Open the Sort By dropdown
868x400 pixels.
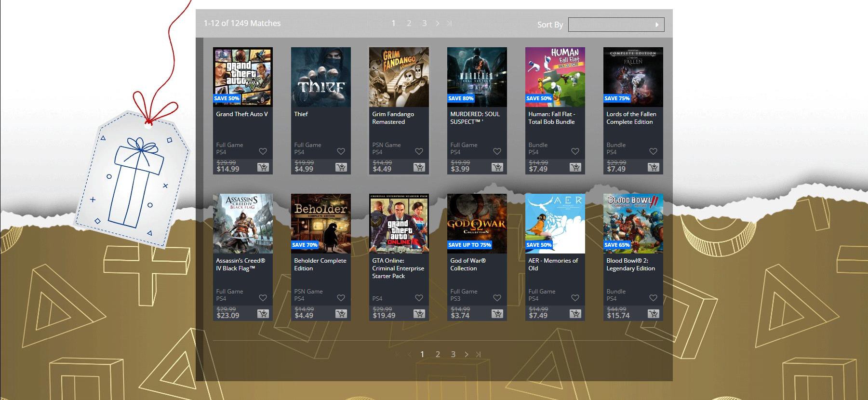tap(616, 25)
